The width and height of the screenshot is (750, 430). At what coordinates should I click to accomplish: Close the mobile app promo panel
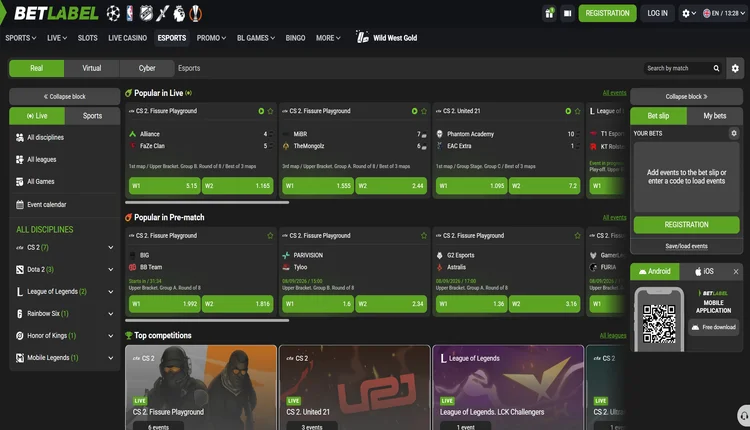click(x=736, y=272)
